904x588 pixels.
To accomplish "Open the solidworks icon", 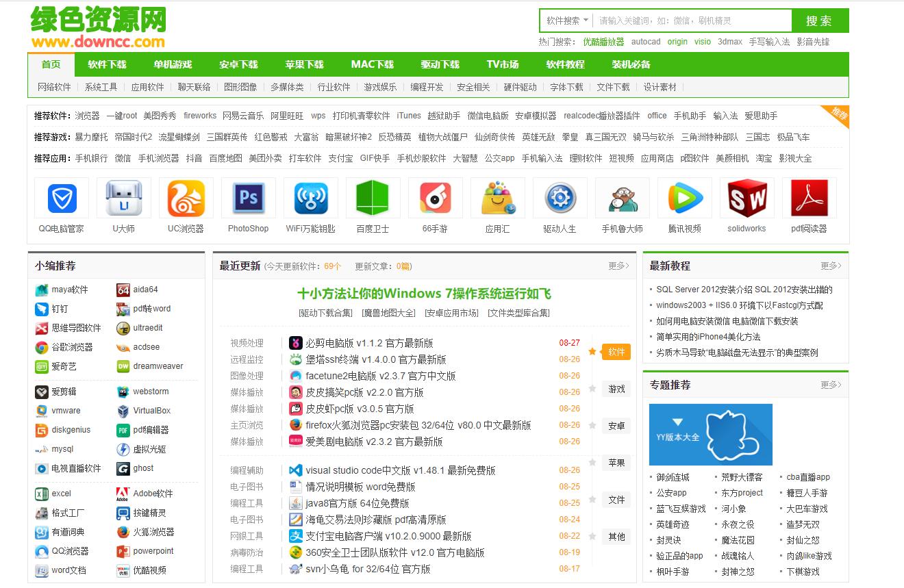I will point(747,199).
